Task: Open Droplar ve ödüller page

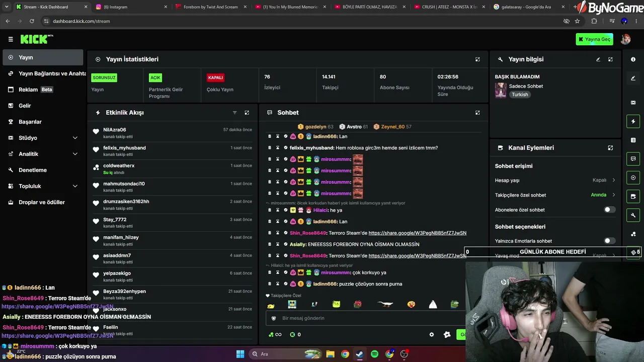Action: (x=43, y=202)
